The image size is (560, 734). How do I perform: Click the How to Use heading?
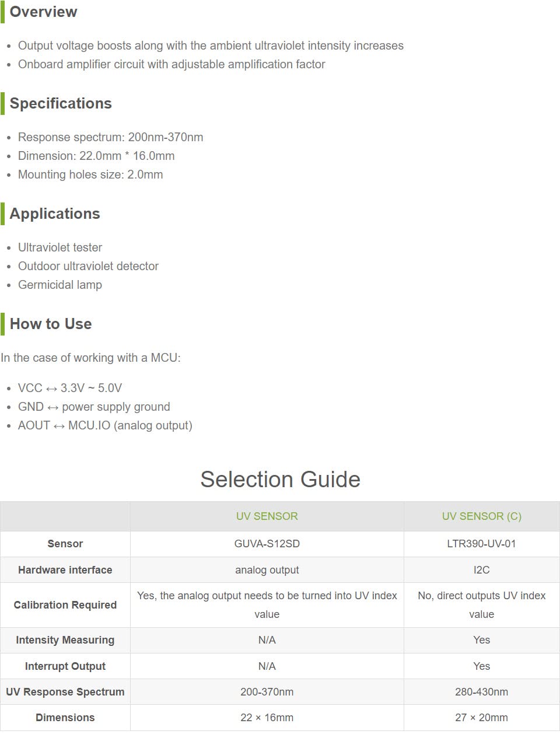point(51,324)
